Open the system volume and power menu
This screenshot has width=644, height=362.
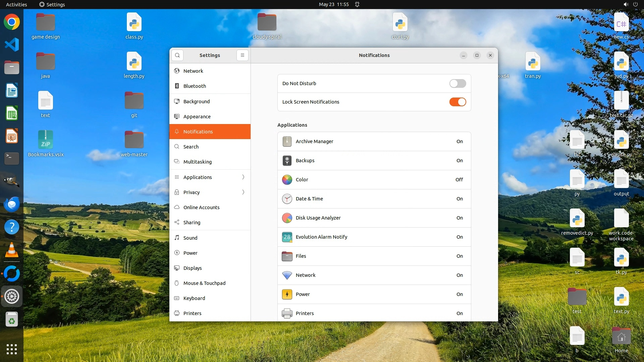pyautogui.click(x=630, y=4)
